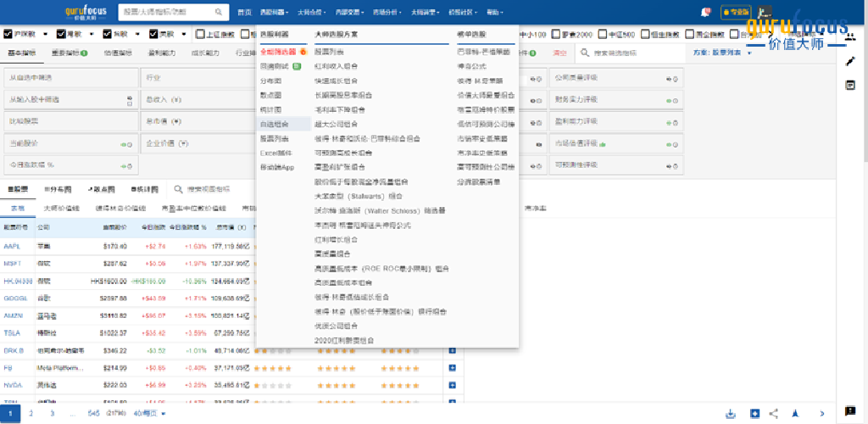The width and height of the screenshot is (868, 424).
Task: Click the 专业版 button
Action: [x=736, y=12]
